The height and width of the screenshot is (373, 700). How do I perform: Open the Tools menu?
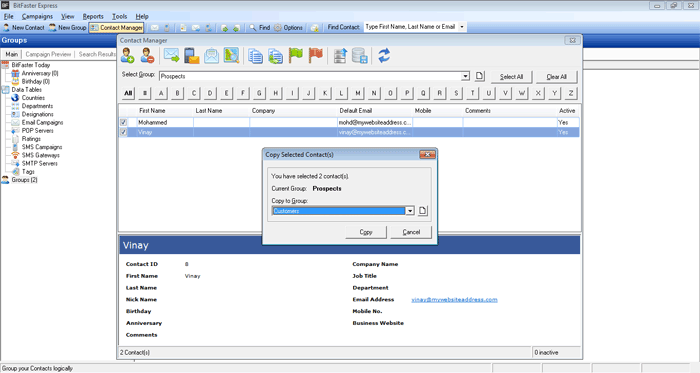click(x=120, y=17)
